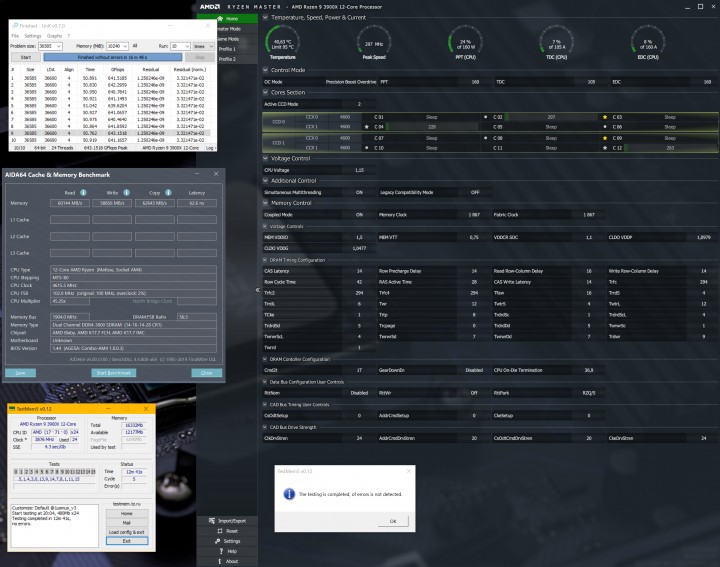
Task: Click the blue info icon in the TestMem5 dialog
Action: (x=289, y=494)
